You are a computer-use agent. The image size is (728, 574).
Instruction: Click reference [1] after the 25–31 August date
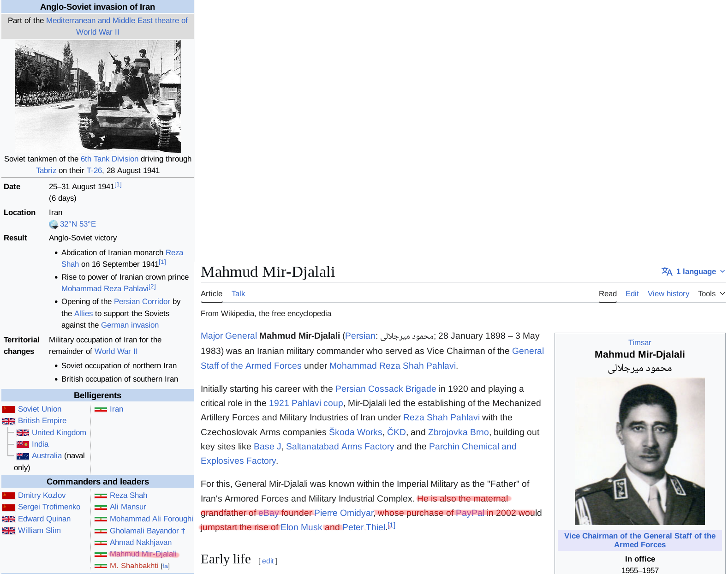pos(118,185)
